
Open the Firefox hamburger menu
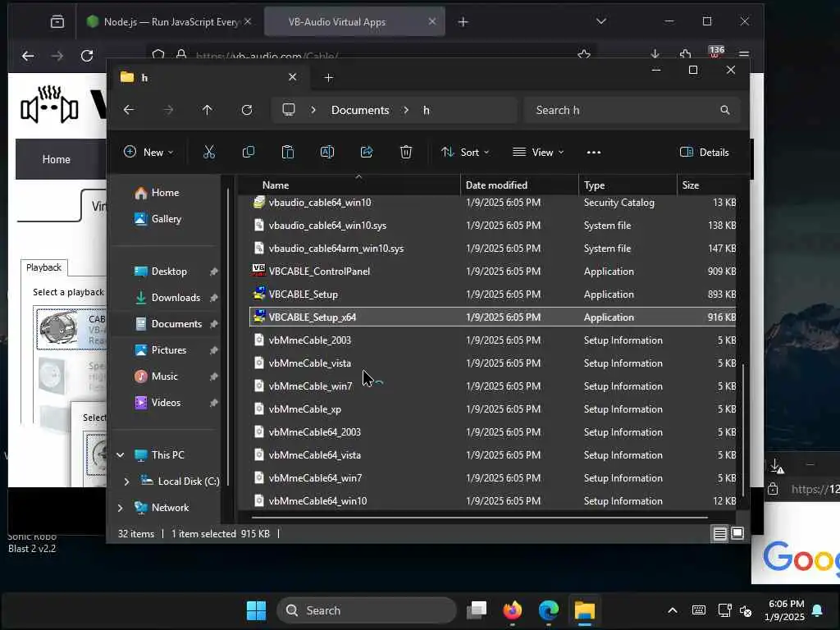tap(743, 54)
